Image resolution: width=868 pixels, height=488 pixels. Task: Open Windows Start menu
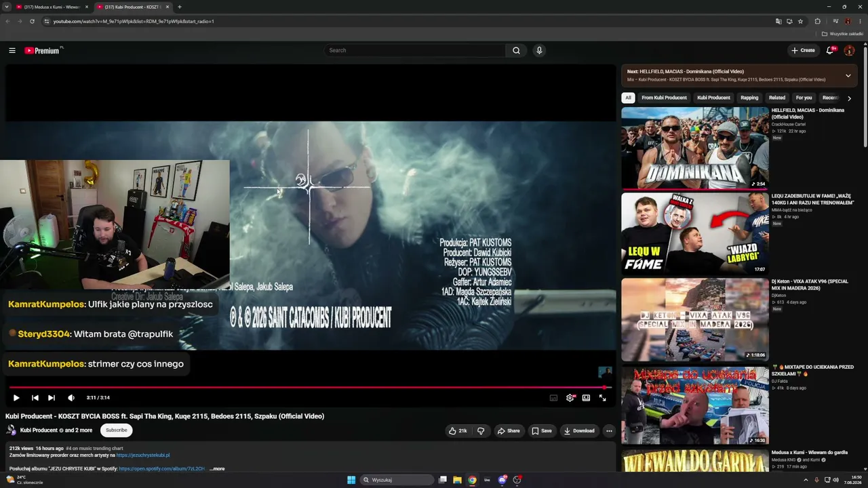(351, 480)
